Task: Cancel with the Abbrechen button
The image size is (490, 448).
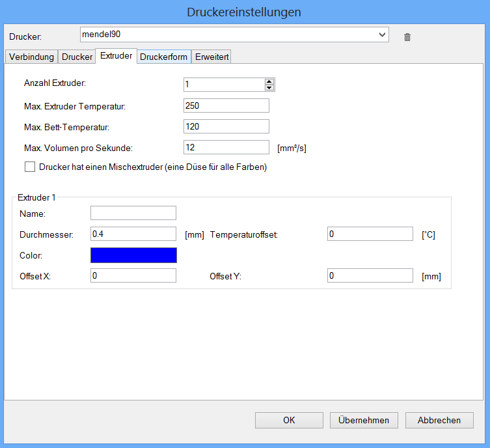Action: coord(439,420)
